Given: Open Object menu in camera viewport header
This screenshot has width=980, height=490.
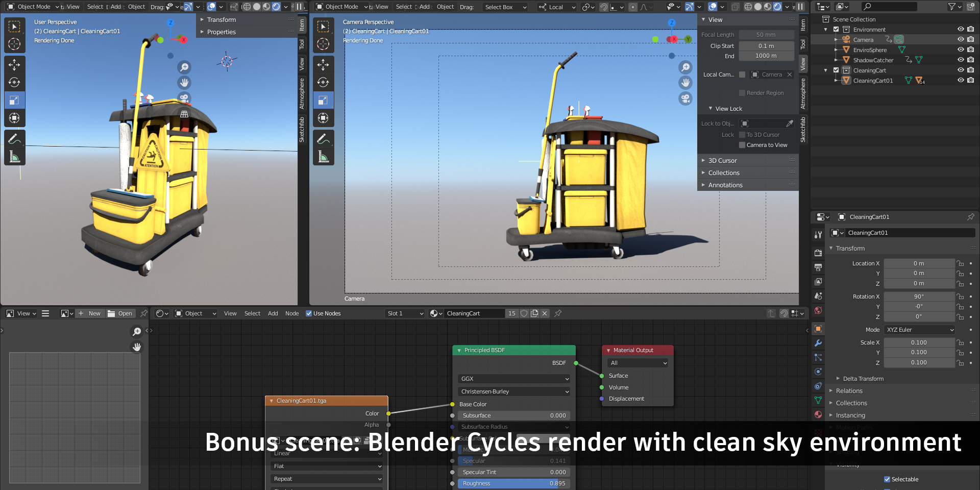Looking at the screenshot, I should point(445,7).
